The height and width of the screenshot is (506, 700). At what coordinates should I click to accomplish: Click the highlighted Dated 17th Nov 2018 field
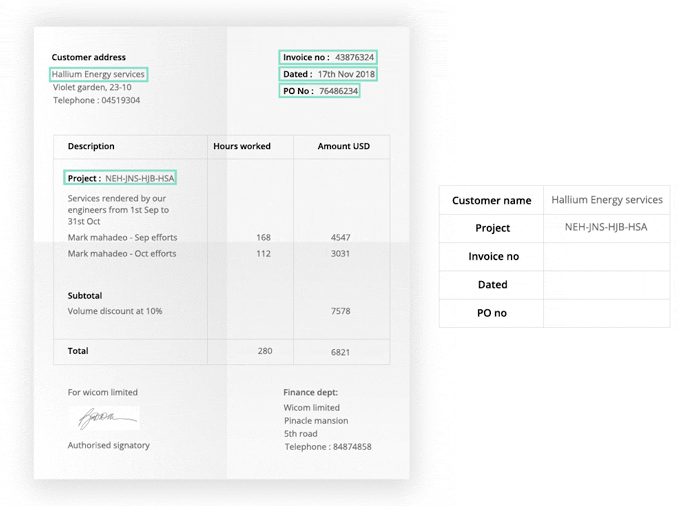click(328, 74)
